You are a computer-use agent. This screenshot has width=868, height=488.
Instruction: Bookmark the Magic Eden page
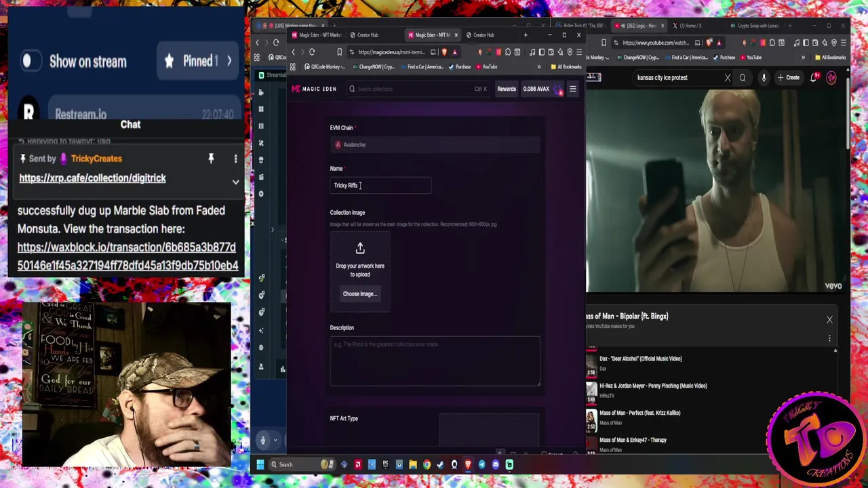[340, 52]
